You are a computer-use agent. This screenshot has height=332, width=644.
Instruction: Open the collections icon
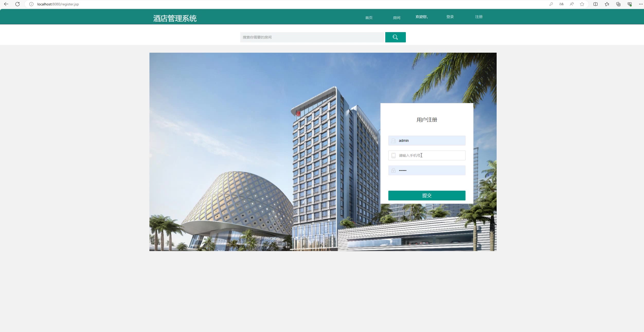pos(618,4)
